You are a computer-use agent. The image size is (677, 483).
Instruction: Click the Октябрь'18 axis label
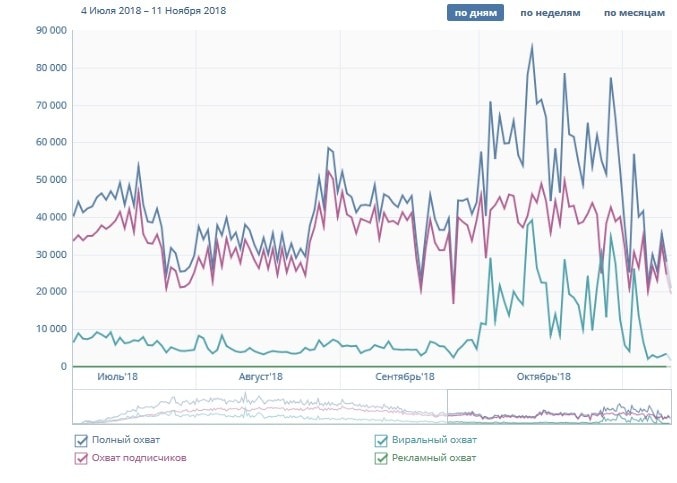tap(543, 377)
